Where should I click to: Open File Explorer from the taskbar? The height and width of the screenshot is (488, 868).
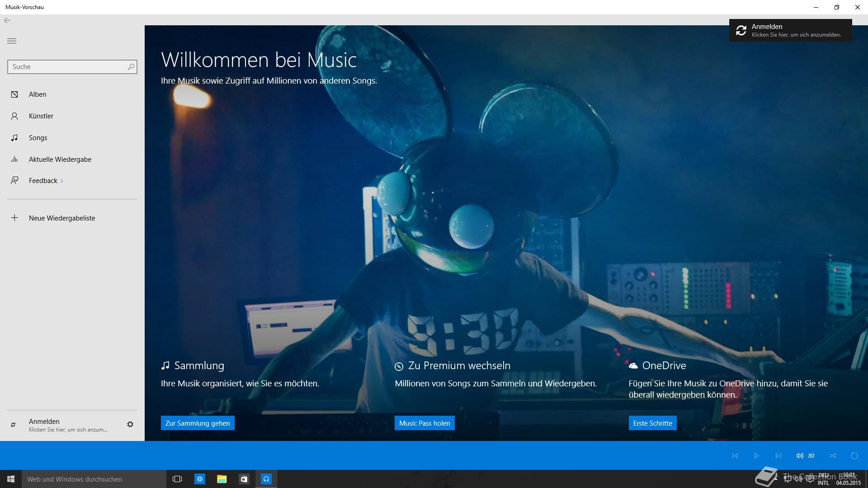(222, 479)
